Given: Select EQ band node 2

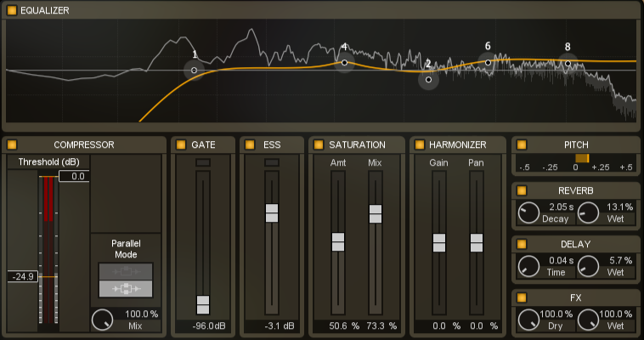Looking at the screenshot, I should 428,79.
